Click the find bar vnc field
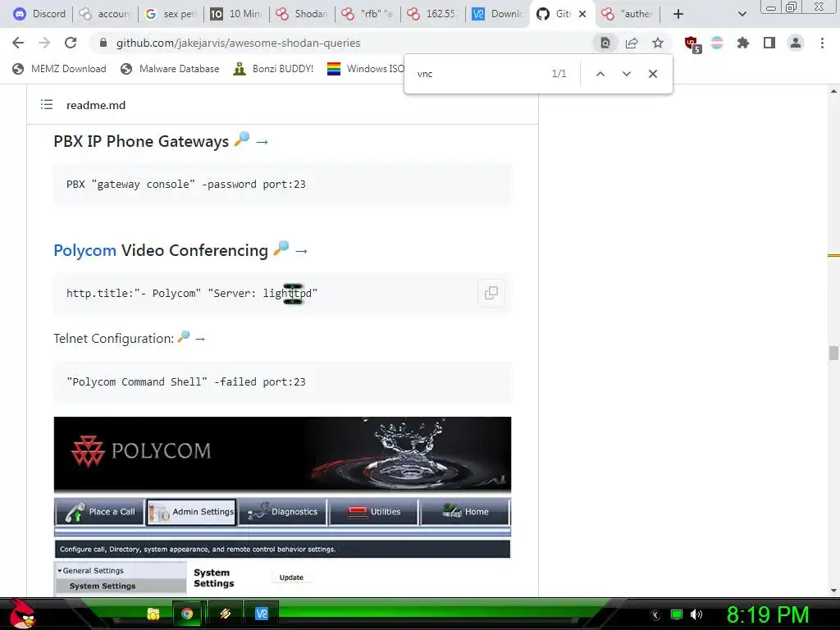The width and height of the screenshot is (840, 630). (479, 74)
